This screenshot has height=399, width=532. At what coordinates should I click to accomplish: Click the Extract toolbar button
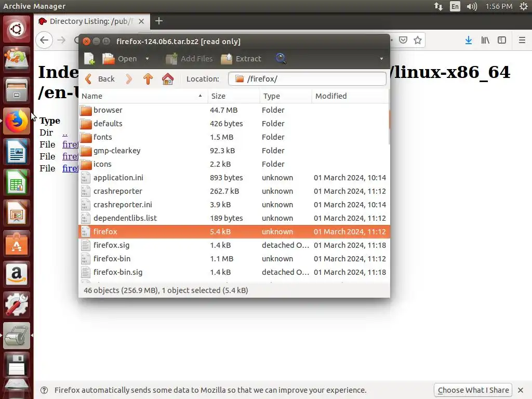click(x=241, y=59)
